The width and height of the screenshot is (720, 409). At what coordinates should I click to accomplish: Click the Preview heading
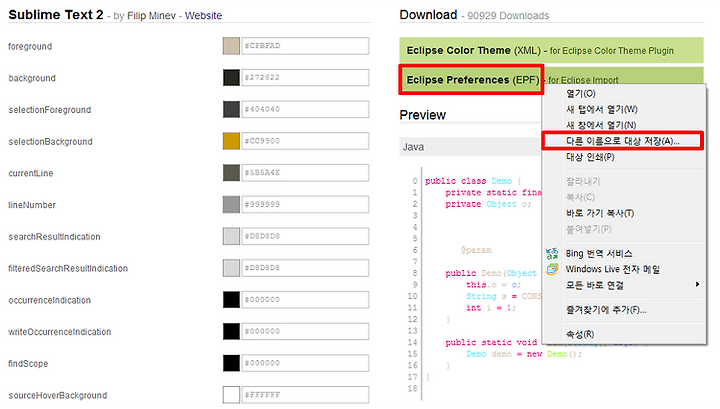coord(422,115)
